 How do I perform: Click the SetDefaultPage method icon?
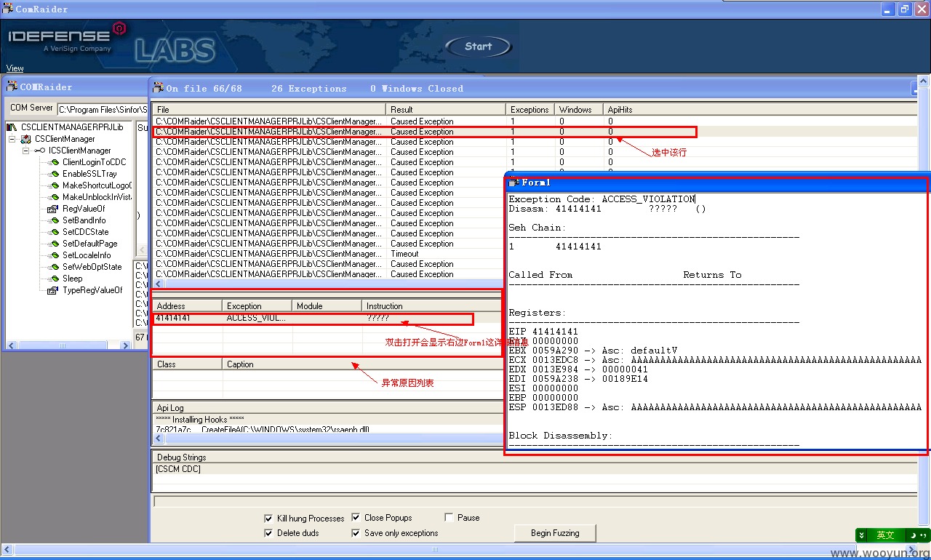(x=53, y=244)
